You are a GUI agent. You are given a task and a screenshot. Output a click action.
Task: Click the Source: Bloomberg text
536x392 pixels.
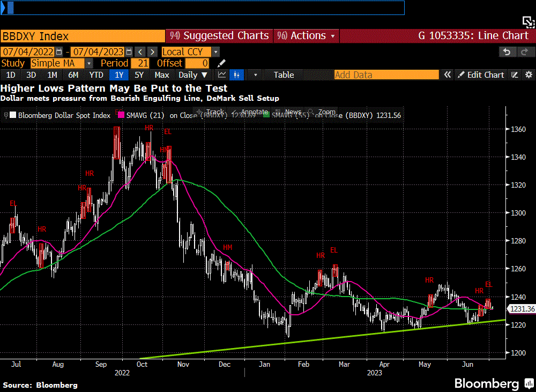pyautogui.click(x=40, y=385)
